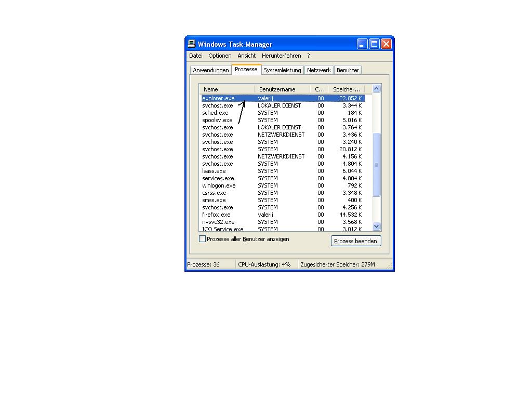Screen dimensions: 532x399
Task: Select the spoolsv.exe process
Action: (283, 120)
